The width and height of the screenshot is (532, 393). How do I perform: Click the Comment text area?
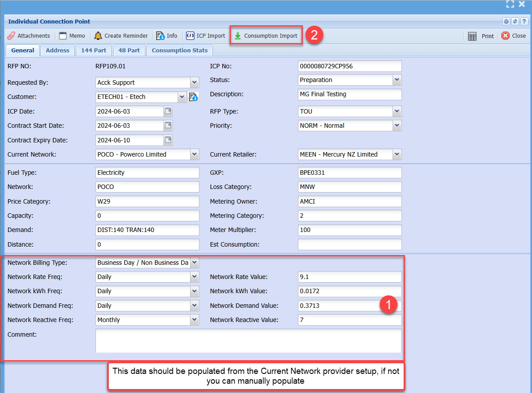tap(248, 341)
